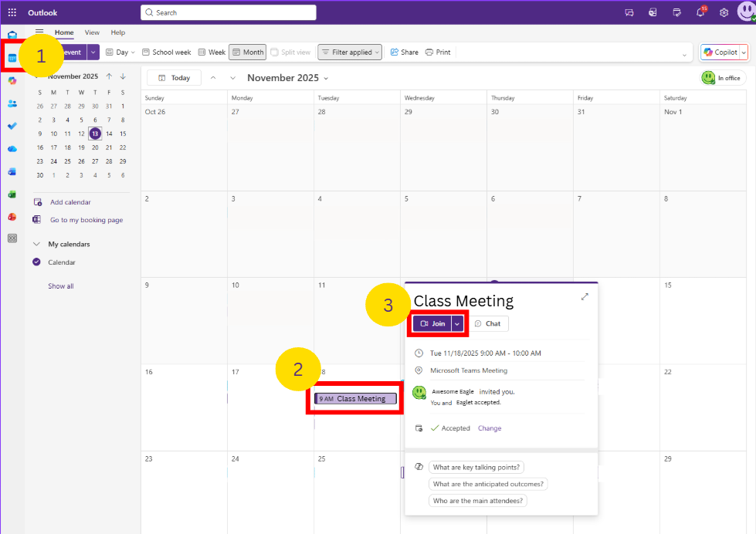Toggle your In office status
Image resolution: width=756 pixels, height=534 pixels.
pyautogui.click(x=721, y=77)
